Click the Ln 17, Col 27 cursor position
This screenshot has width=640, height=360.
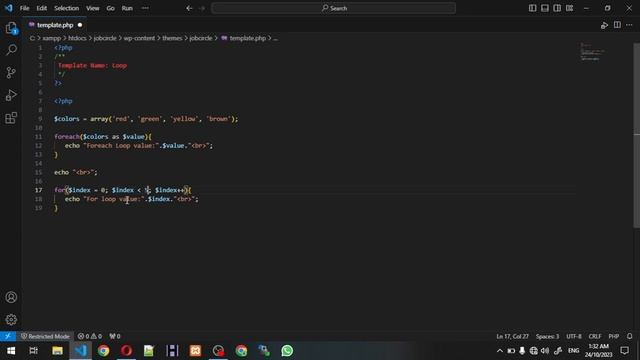(512, 336)
